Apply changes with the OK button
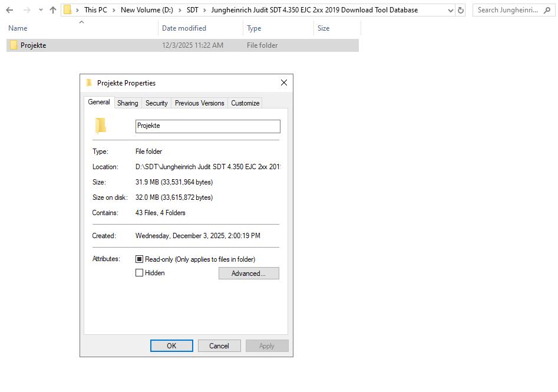Viewport: 558px width, 392px height. click(171, 345)
